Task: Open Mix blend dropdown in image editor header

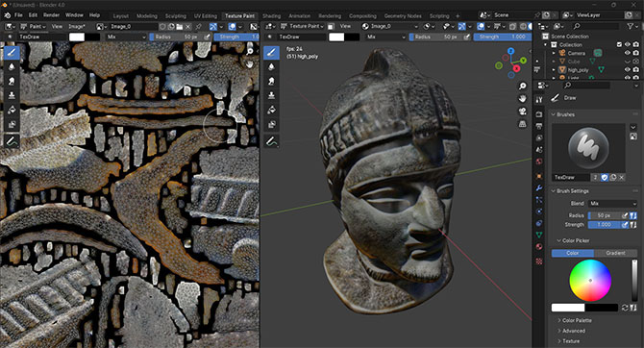Action: 126,37
